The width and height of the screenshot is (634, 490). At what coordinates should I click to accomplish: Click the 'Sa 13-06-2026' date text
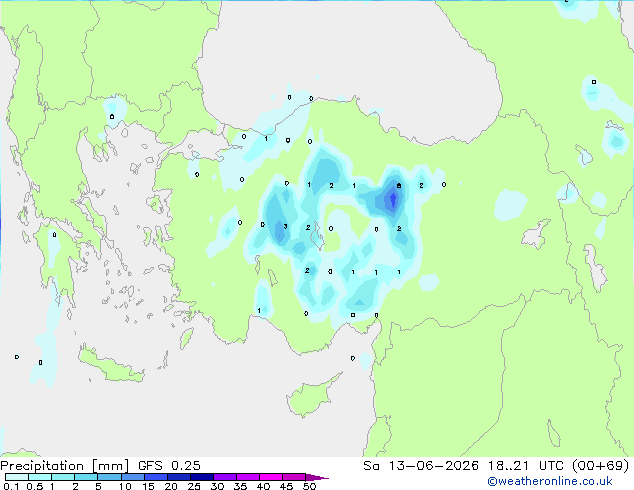click(421, 466)
